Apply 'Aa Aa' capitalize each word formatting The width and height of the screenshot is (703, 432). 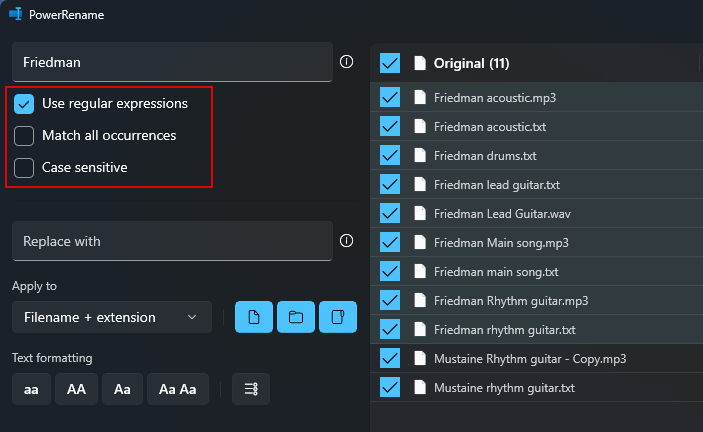(178, 389)
